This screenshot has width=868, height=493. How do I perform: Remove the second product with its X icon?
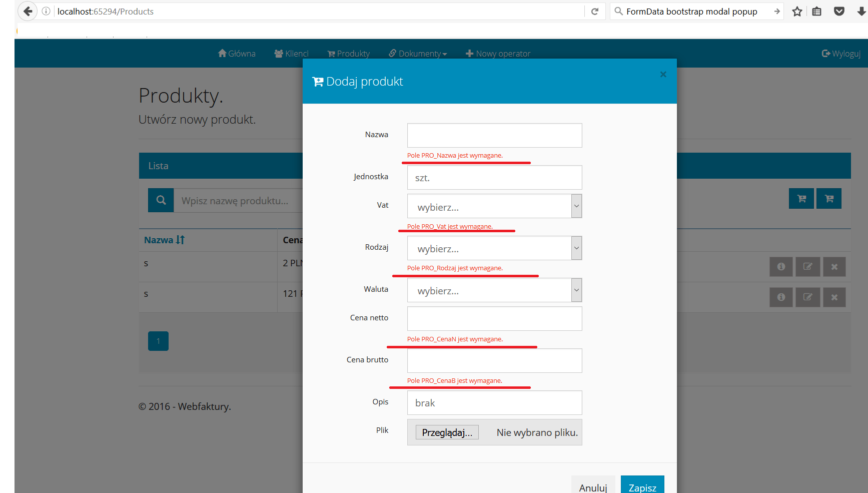[834, 297]
